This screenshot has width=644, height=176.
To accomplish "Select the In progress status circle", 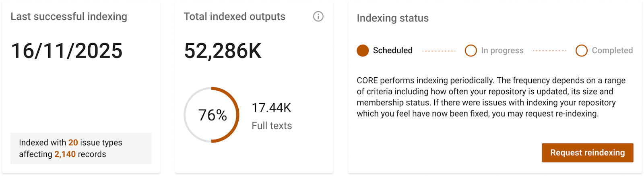I will 471,51.
